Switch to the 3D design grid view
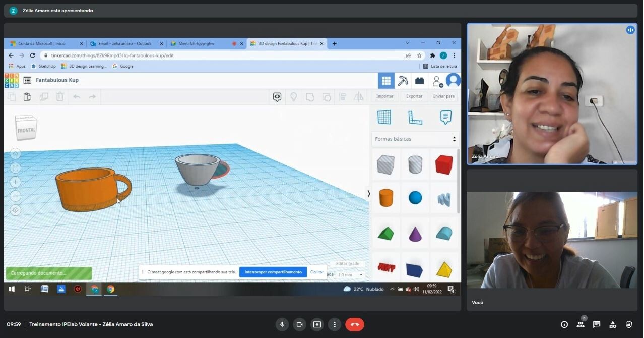This screenshot has width=644, height=338. (386, 81)
